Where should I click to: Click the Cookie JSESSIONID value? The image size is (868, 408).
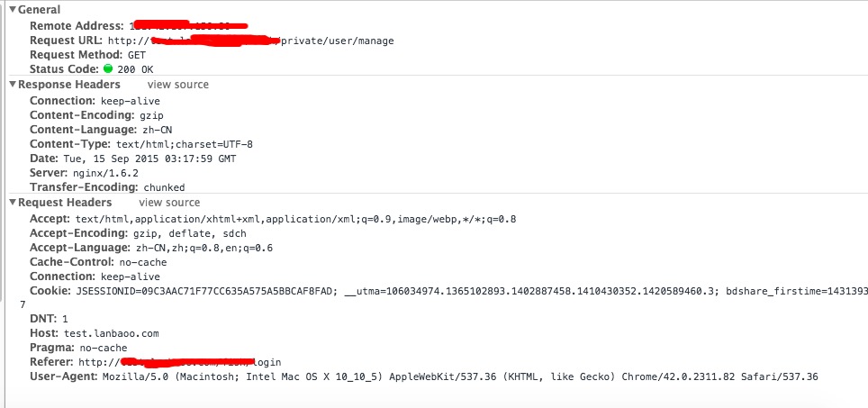tap(206, 291)
